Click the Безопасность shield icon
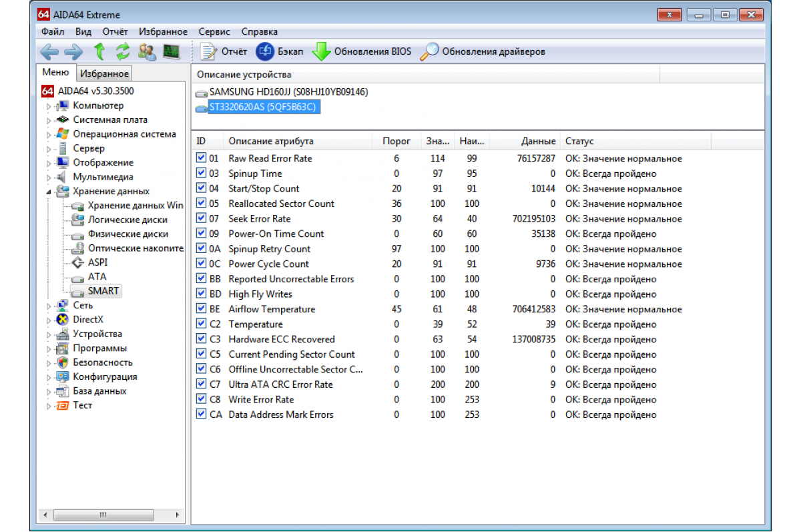Viewport: 801px width, 532px height. 63,362
